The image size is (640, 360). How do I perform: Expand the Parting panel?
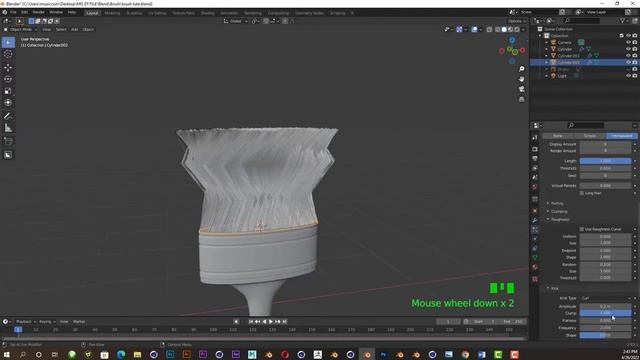(x=557, y=203)
